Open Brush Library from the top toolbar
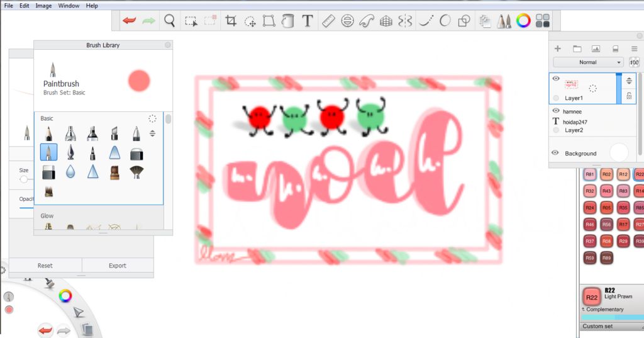Screen dimensions: 644x338 [x=504, y=21]
